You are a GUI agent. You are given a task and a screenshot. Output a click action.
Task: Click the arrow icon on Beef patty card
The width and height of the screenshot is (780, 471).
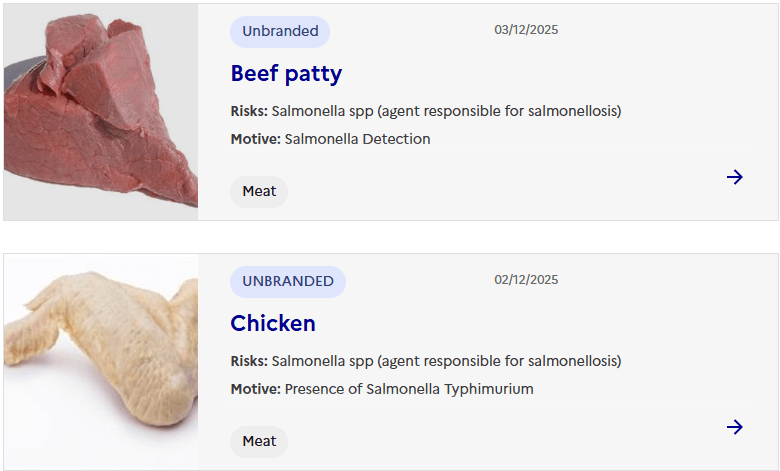[735, 177]
